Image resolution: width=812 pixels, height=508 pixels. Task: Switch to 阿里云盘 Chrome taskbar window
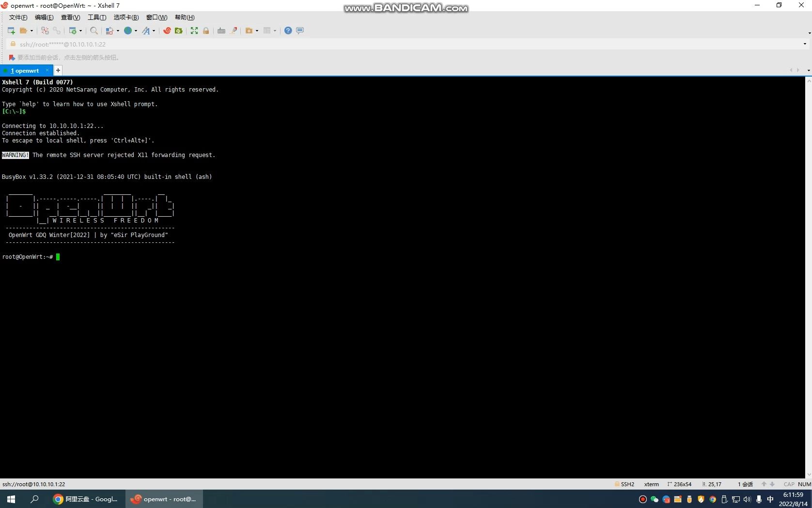[86, 499]
